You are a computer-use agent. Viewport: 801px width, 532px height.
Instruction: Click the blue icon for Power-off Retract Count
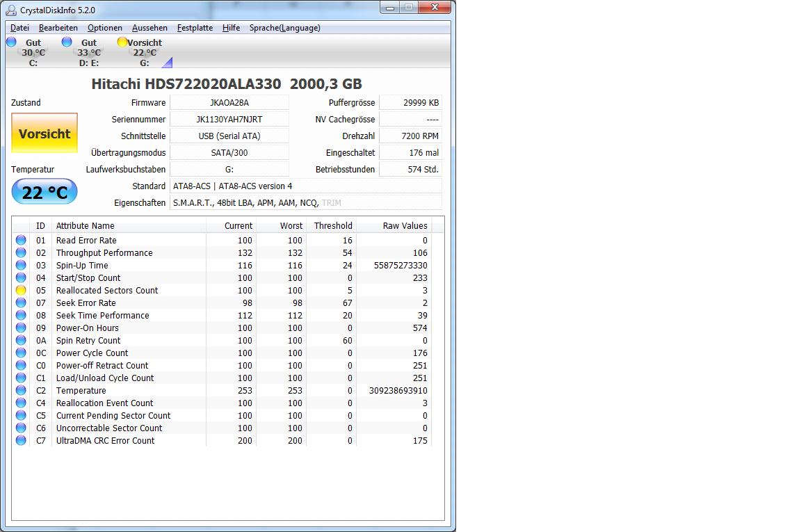click(x=21, y=365)
